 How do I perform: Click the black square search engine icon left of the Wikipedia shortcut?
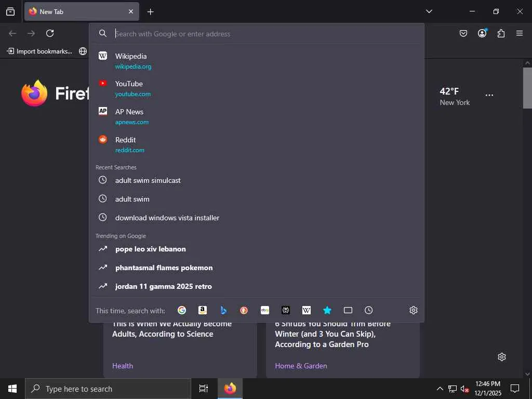tap(286, 310)
